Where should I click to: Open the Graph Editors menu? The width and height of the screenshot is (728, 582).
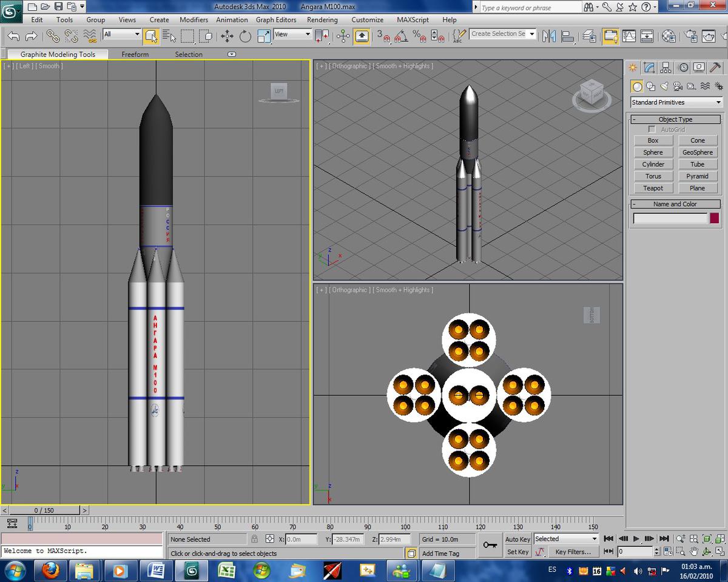(277, 20)
